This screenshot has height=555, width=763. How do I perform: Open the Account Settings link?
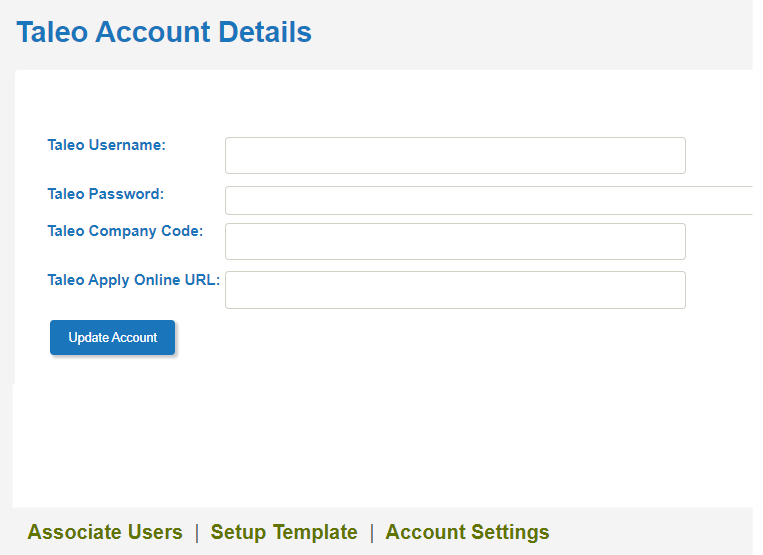467,532
